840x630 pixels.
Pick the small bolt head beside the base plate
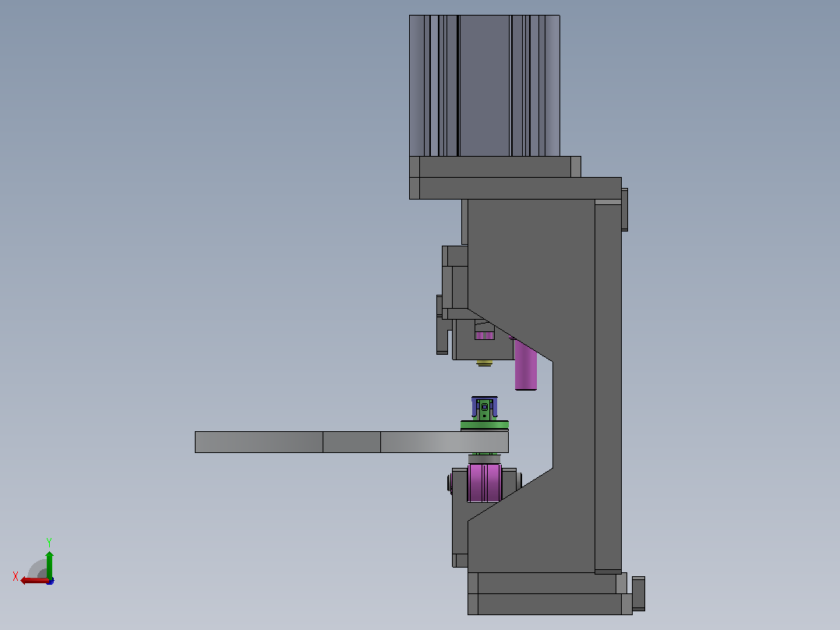pyautogui.click(x=639, y=593)
